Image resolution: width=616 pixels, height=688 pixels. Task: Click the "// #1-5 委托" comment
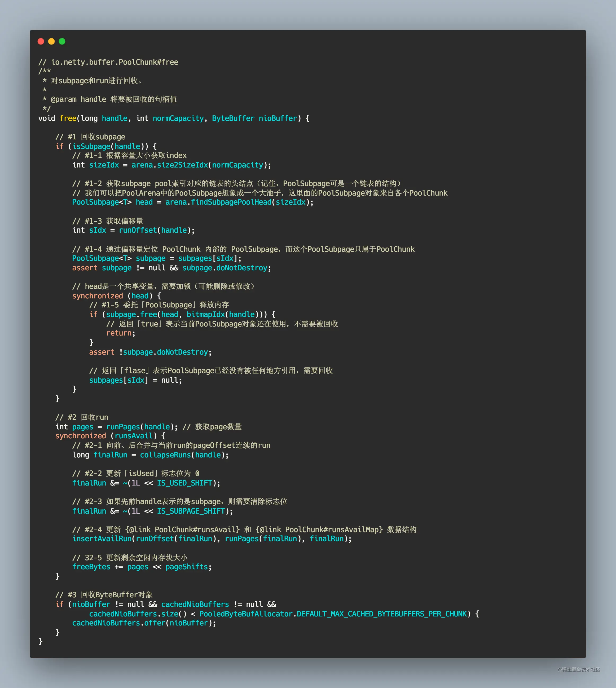pyautogui.click(x=159, y=305)
